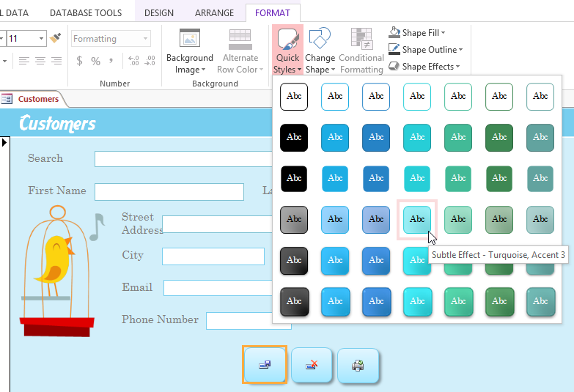Switch to the DESIGN tab
The image size is (574, 392).
[159, 12]
